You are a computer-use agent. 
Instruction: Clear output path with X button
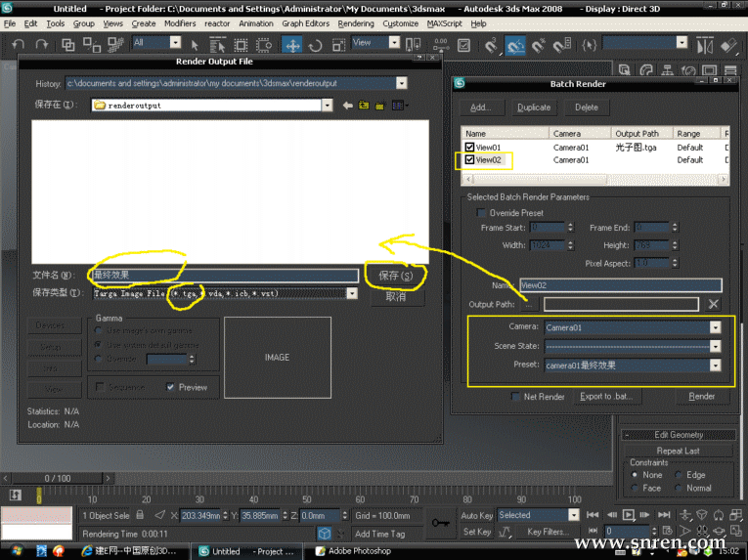714,305
